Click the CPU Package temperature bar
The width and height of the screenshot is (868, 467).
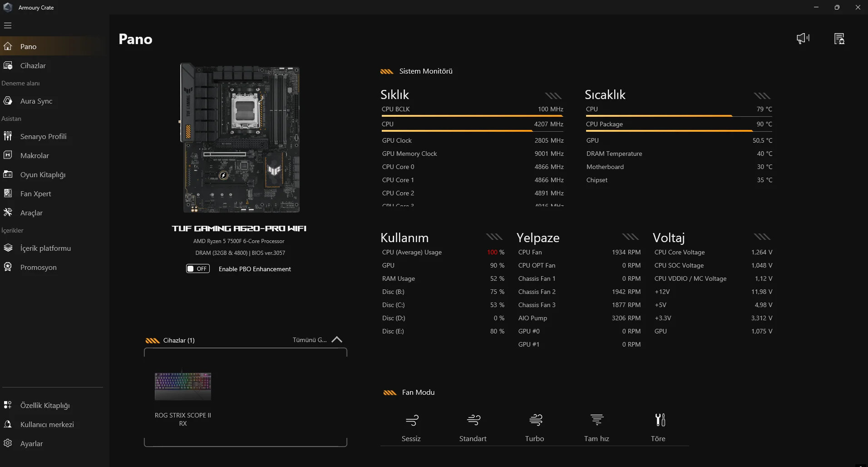click(x=679, y=131)
